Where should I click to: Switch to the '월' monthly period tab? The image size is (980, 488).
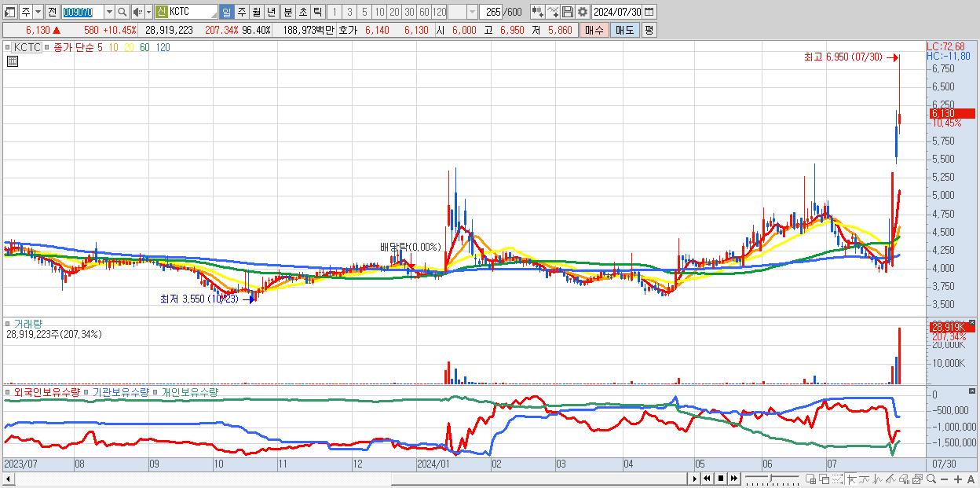256,12
